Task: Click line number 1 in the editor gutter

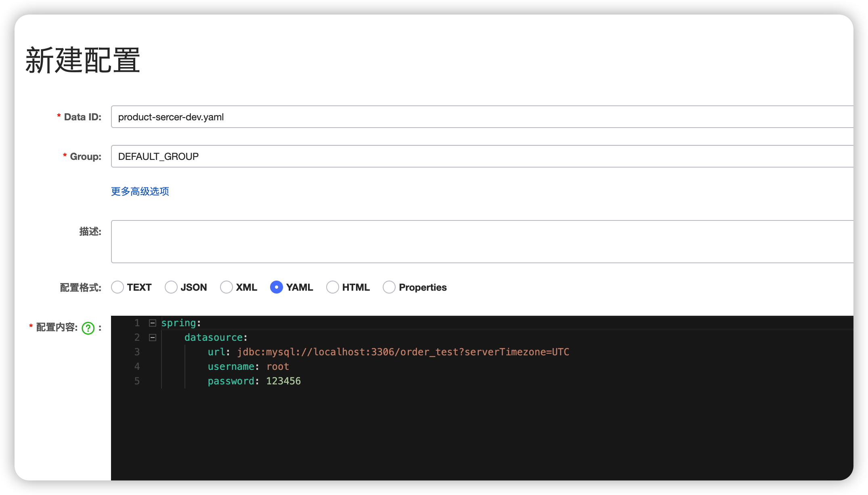Action: pyautogui.click(x=137, y=323)
